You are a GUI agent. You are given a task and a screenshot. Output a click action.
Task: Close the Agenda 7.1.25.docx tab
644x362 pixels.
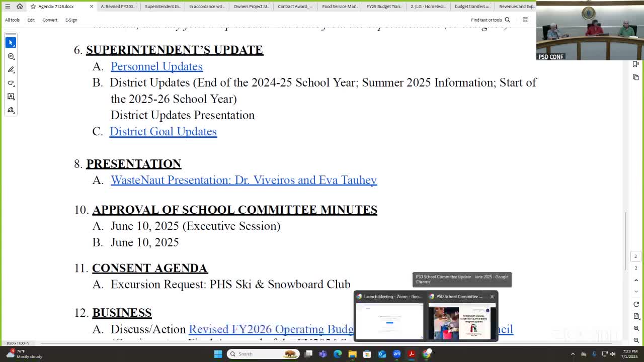(x=91, y=7)
